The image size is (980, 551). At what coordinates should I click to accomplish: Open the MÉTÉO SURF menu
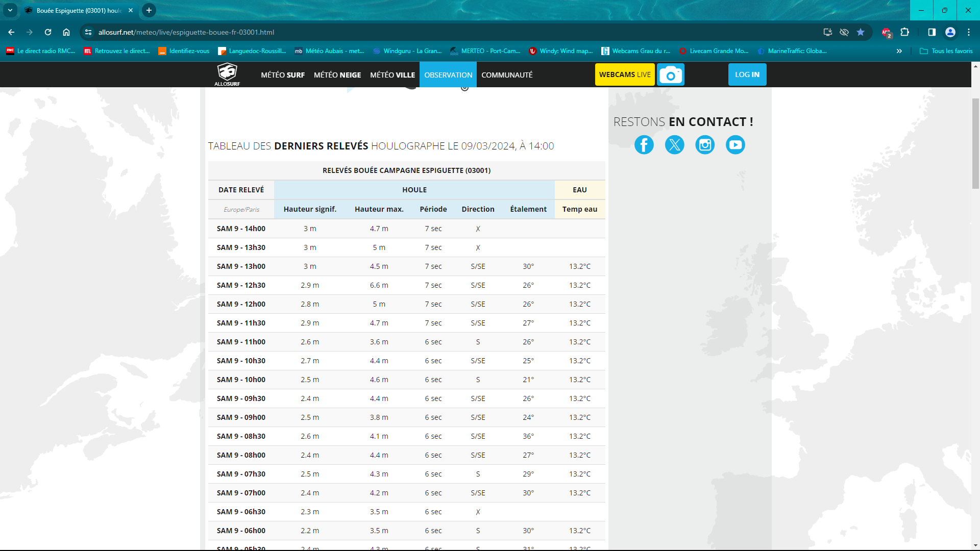click(283, 75)
